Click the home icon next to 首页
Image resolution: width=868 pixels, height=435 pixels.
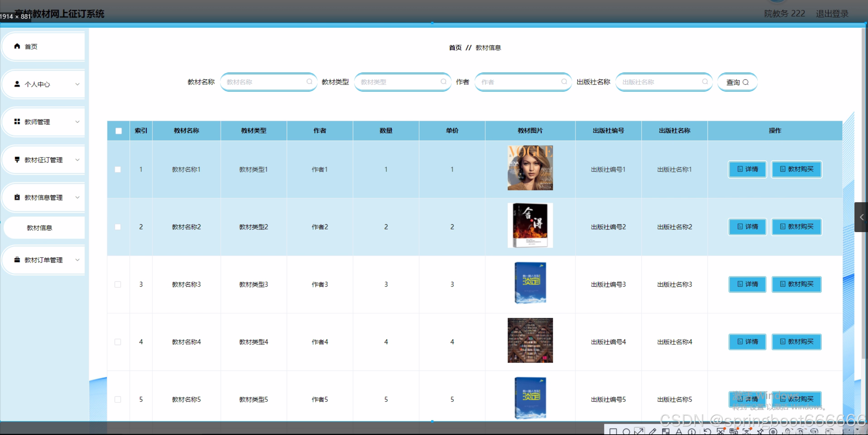tap(17, 46)
